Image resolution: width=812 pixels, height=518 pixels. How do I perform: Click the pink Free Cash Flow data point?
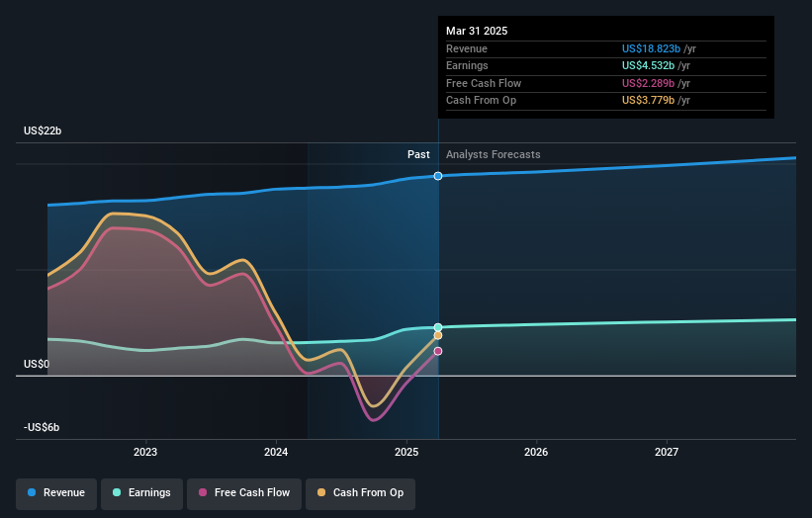coord(438,351)
